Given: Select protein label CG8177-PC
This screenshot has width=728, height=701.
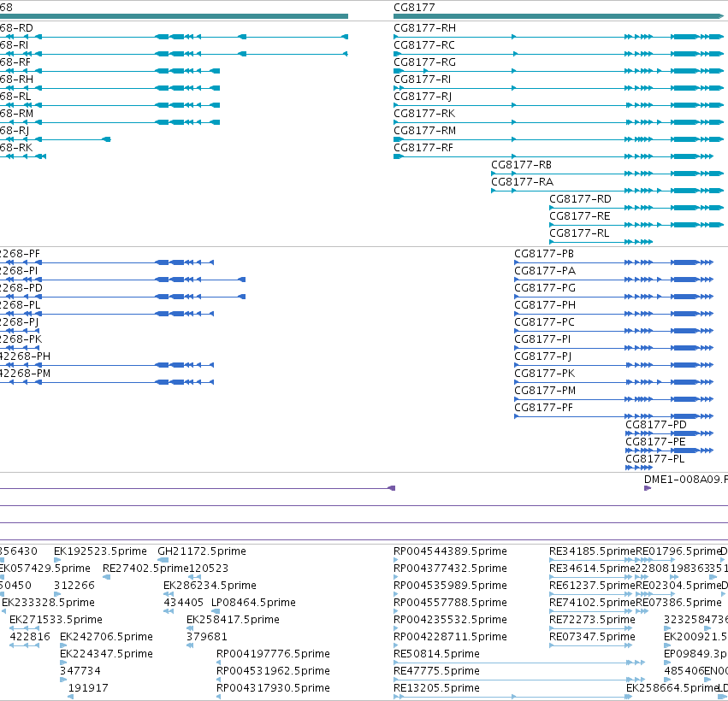Looking at the screenshot, I should coord(544,322).
